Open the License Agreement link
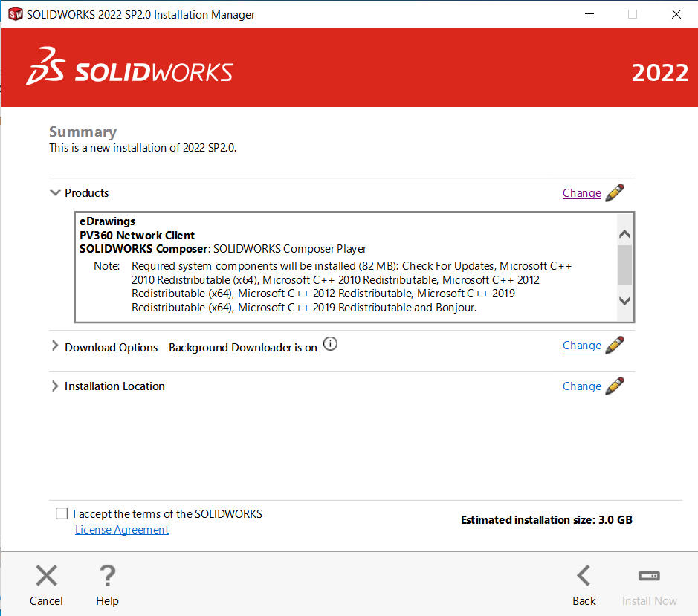 point(122,530)
